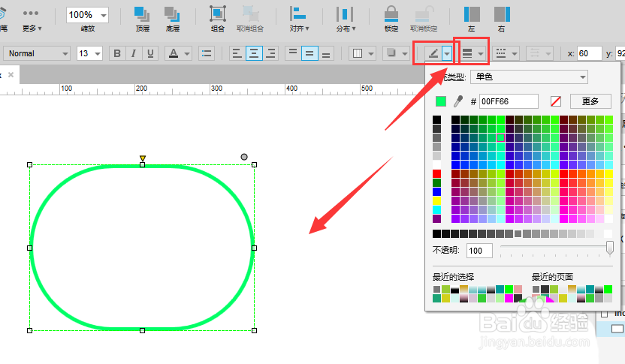Align text left horizontally
The height and width of the screenshot is (364, 625).
(x=237, y=53)
